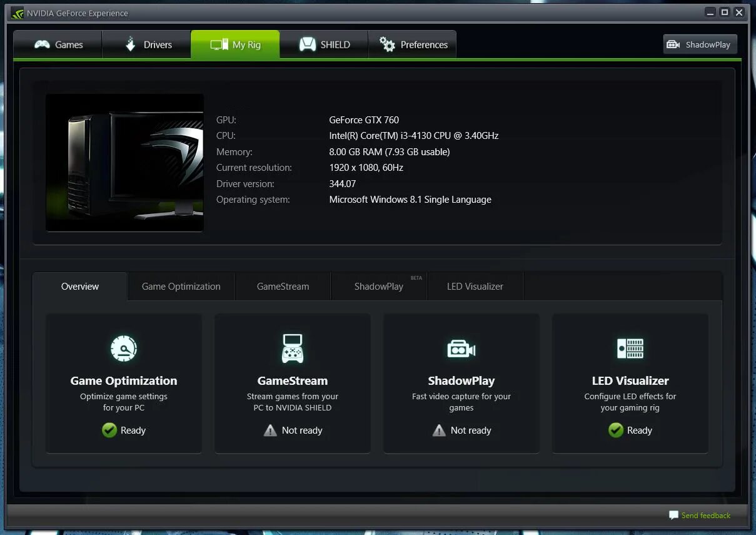Click the green Ready checkmark under LED Visualizer
Screen dimensions: 756x535
[x=616, y=430]
